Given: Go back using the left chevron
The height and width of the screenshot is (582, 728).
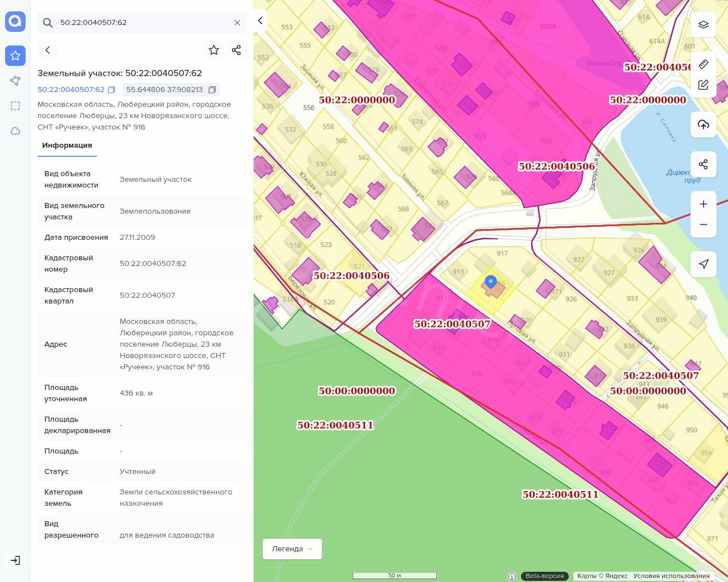Looking at the screenshot, I should tap(48, 50).
